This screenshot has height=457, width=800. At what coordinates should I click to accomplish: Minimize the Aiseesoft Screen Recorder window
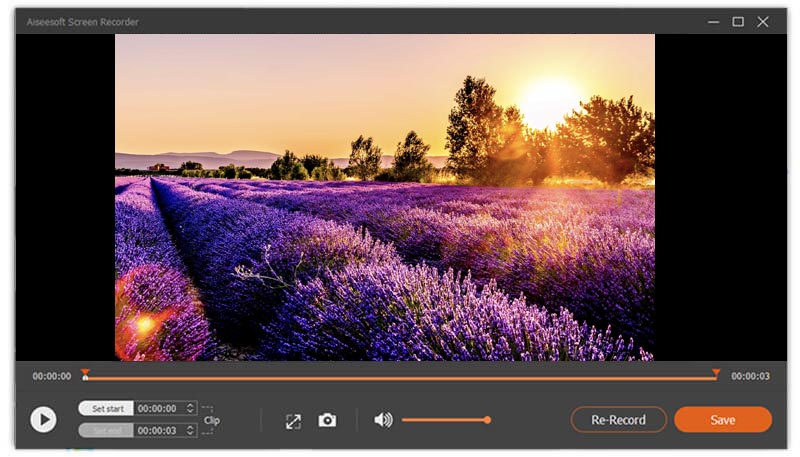coord(713,21)
